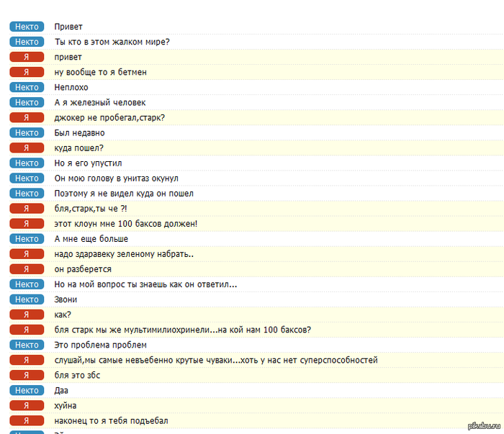
Task: Click the first "Привет" message from Некто
Action: (68, 27)
